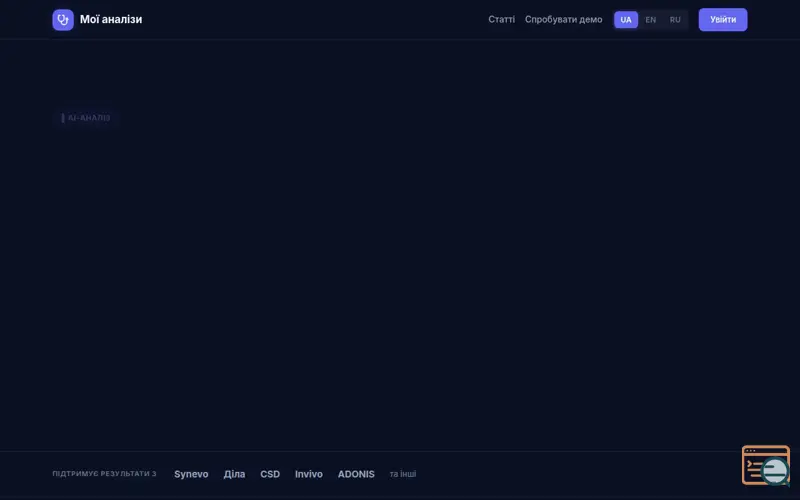Switch language to RU
Image resolution: width=800 pixels, height=500 pixels.
click(675, 20)
